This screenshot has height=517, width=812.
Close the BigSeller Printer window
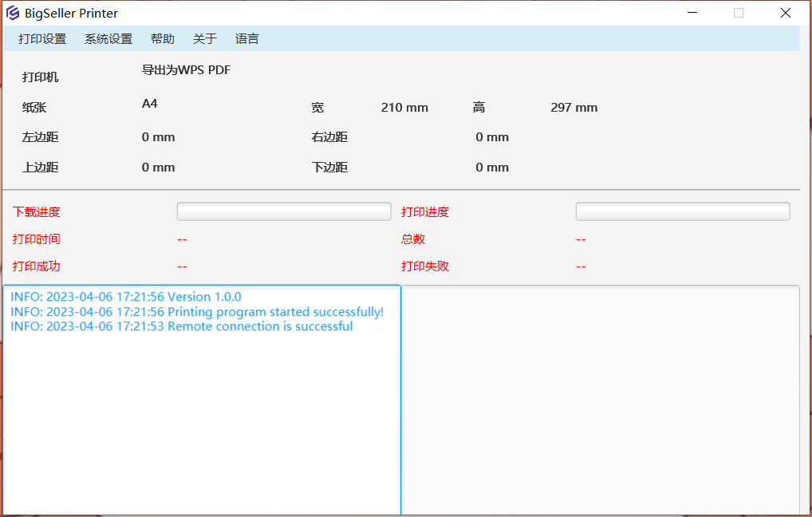(x=785, y=13)
